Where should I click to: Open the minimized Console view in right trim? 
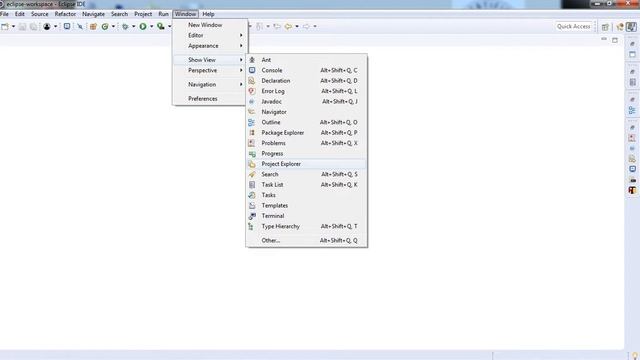[632, 169]
